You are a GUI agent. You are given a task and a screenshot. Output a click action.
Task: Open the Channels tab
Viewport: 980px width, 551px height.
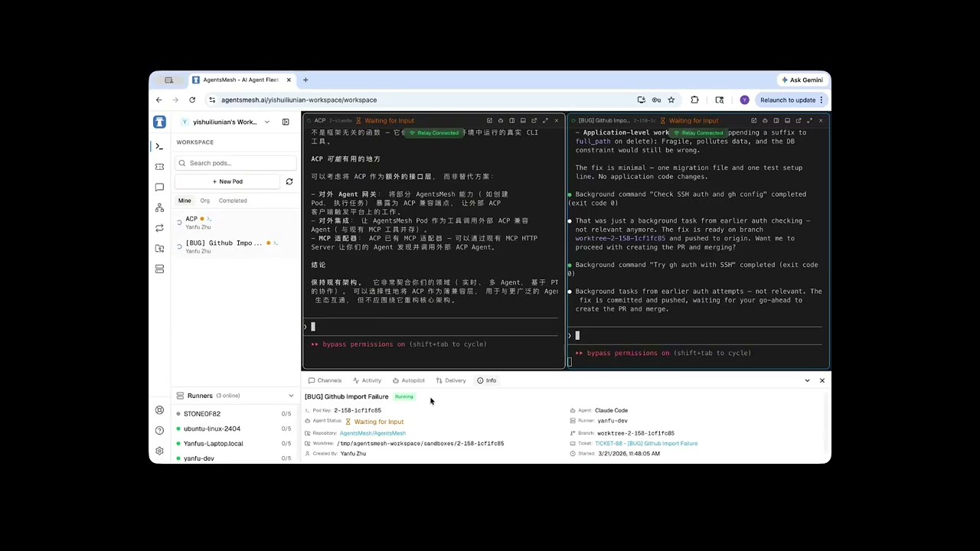[x=325, y=380]
